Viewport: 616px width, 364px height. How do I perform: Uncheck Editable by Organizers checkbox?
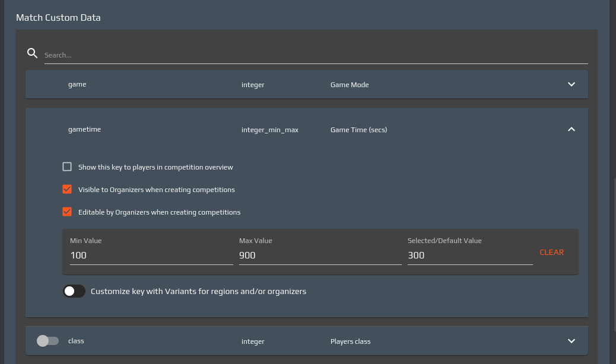[67, 212]
